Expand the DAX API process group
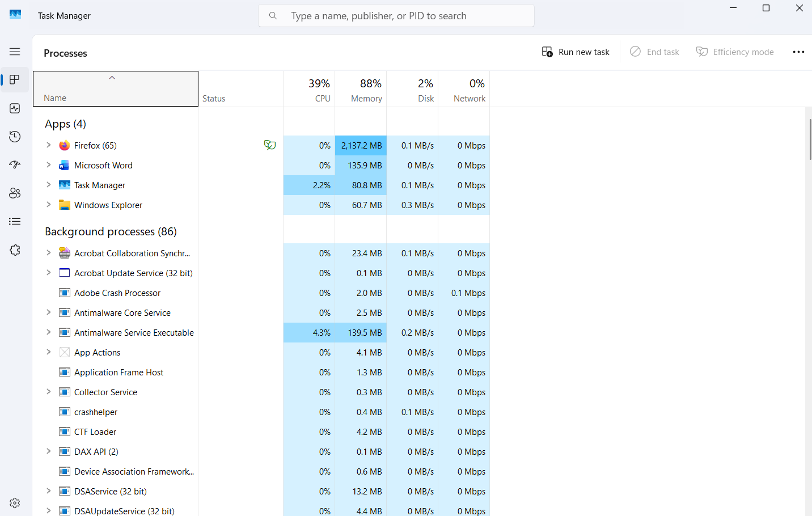812x516 pixels. (x=49, y=451)
